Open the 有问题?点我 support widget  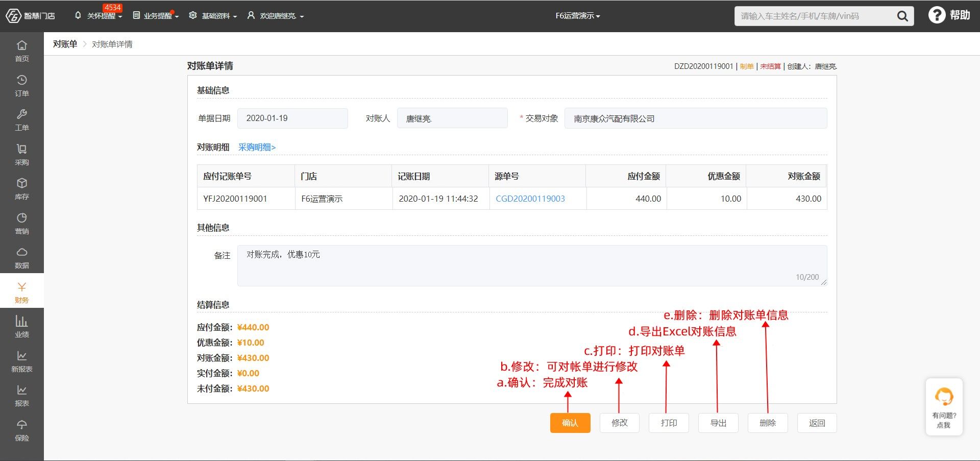pyautogui.click(x=944, y=406)
